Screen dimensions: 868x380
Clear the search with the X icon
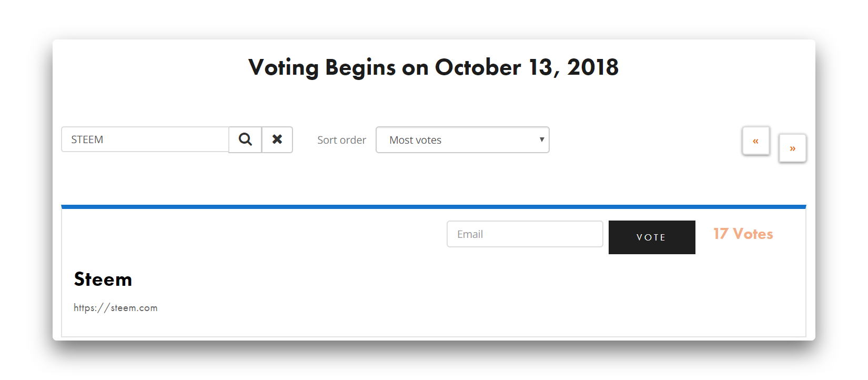tap(277, 139)
